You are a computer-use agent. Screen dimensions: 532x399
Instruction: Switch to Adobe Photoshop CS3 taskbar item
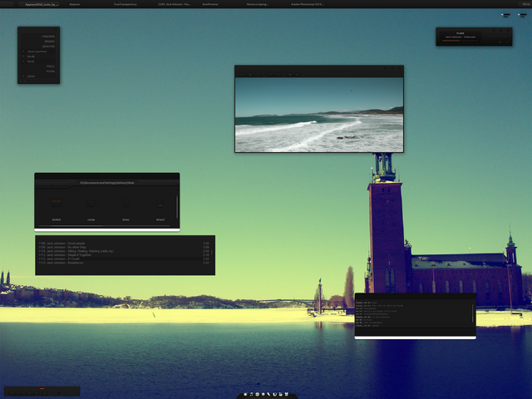point(308,4)
